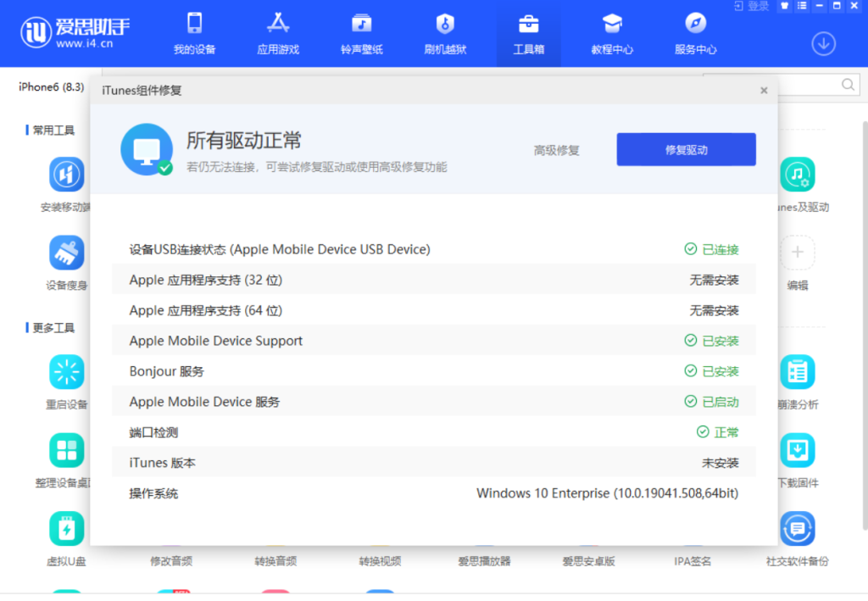Click the iTunes及驱动 driver tool icon

coord(797,174)
